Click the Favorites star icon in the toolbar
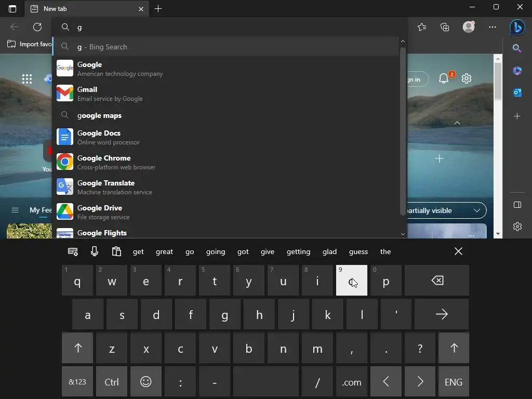 422,27
